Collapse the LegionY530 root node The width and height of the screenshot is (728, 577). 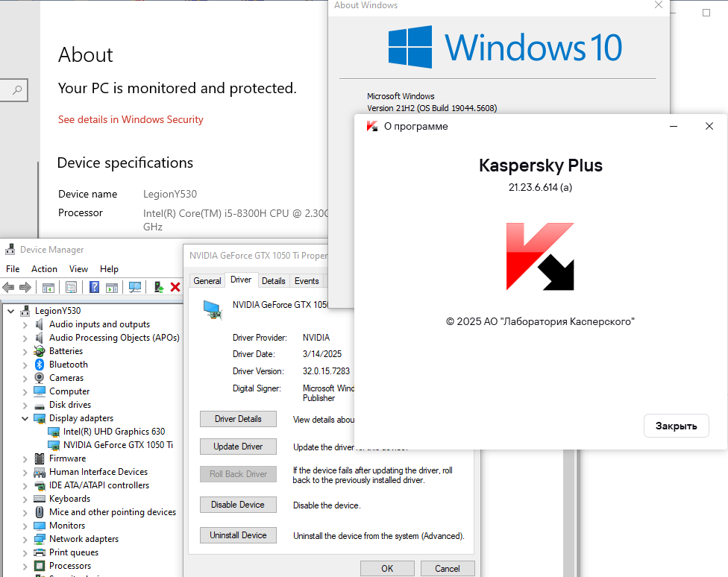11,311
